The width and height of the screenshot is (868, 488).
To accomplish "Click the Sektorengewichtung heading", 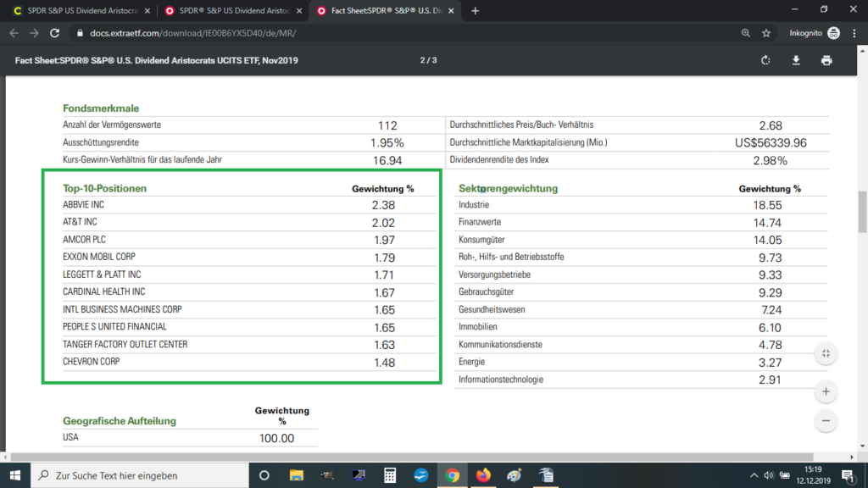I will click(x=509, y=189).
